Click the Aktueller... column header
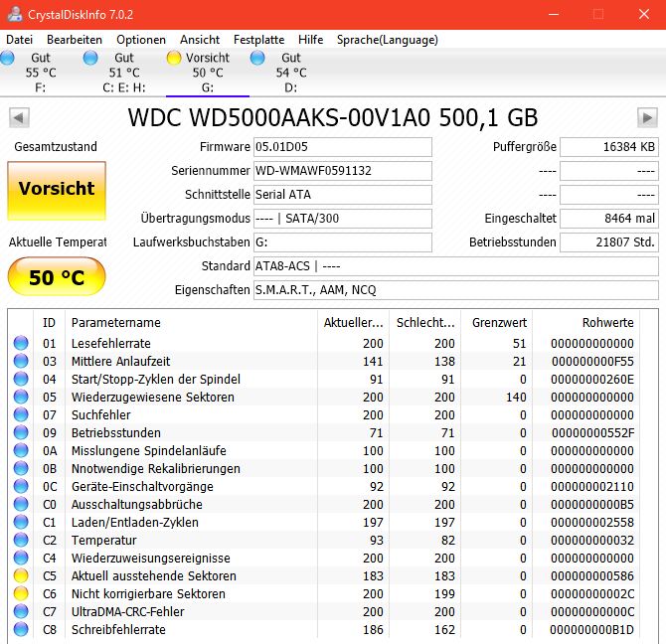The width and height of the screenshot is (666, 644). [x=354, y=323]
